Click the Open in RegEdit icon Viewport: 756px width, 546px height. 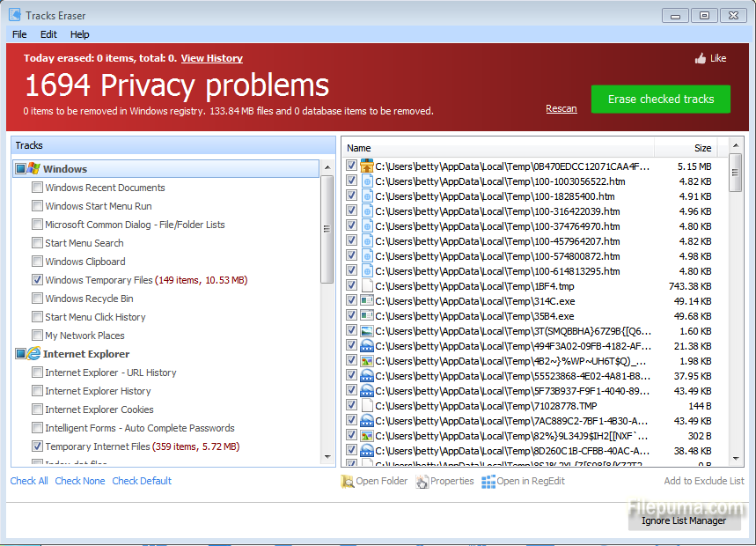coord(488,482)
